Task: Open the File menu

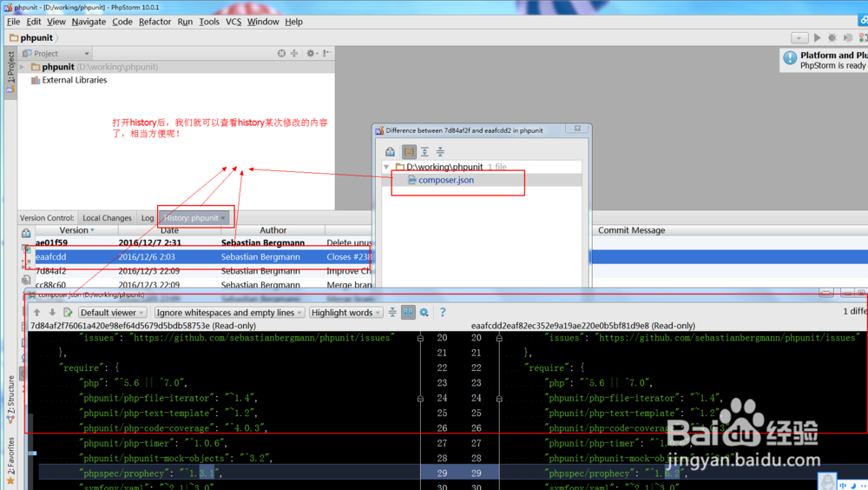Action: click(13, 22)
